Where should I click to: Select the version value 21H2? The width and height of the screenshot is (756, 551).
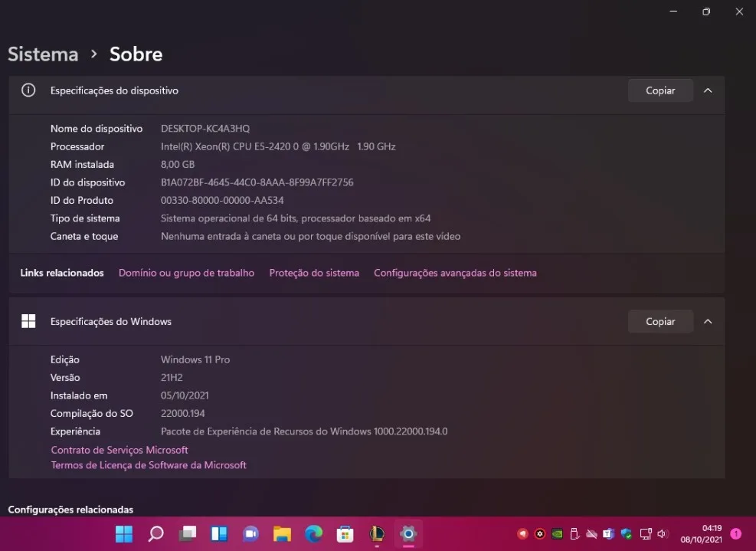(172, 377)
